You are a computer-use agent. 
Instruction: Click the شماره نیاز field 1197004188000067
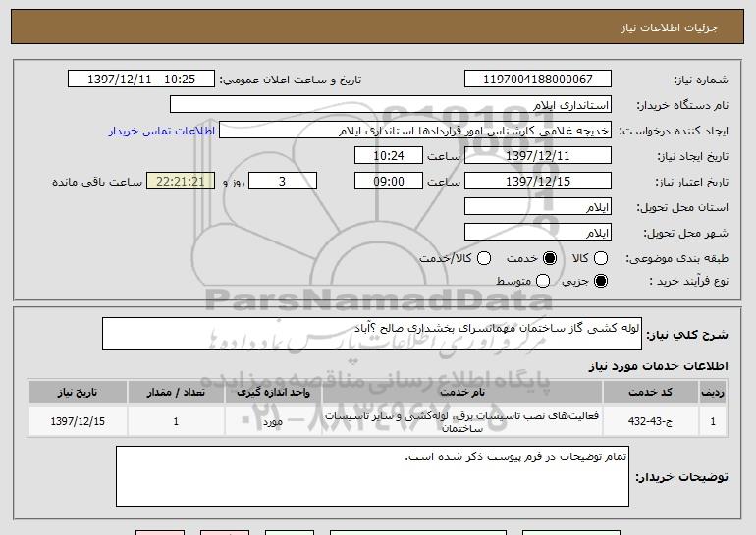click(538, 80)
